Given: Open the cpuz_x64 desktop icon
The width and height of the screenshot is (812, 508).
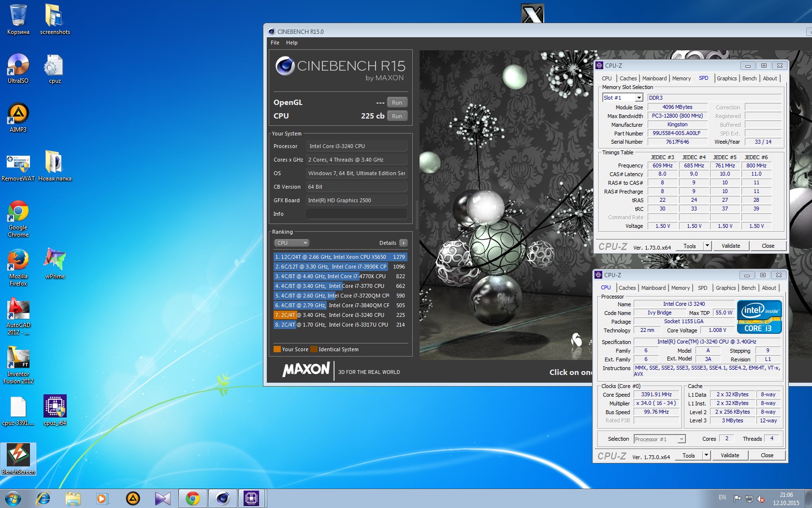Looking at the screenshot, I should tap(55, 410).
